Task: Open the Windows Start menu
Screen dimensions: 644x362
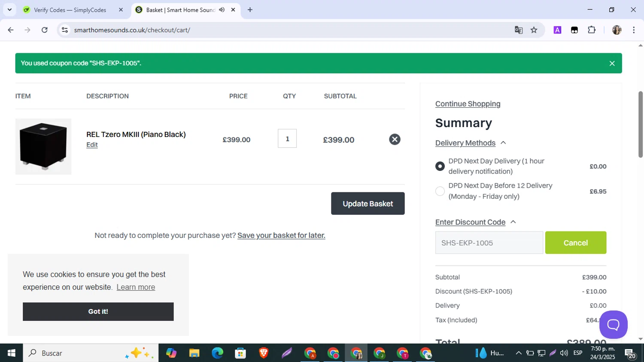Action: [12, 353]
